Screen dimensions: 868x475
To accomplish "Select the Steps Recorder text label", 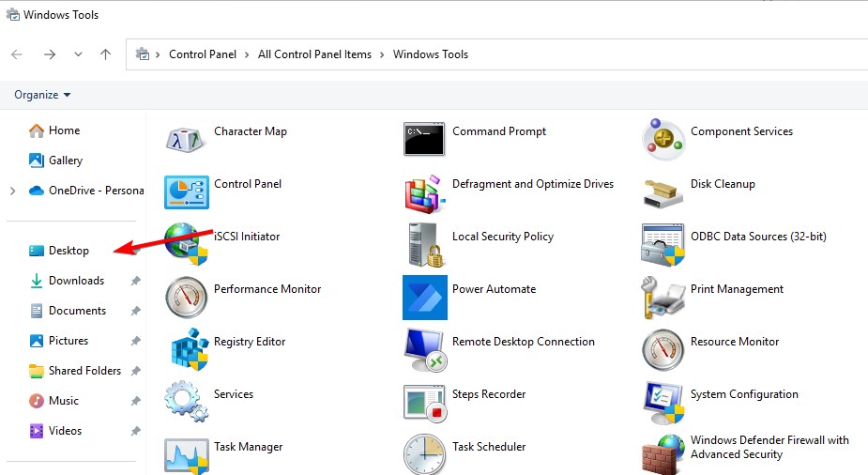I will (x=489, y=394).
